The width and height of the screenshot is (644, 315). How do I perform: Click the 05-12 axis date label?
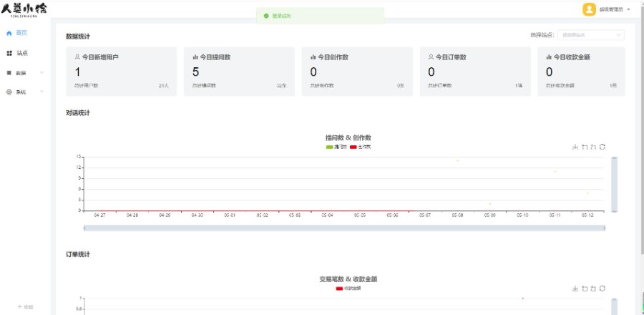(x=587, y=215)
